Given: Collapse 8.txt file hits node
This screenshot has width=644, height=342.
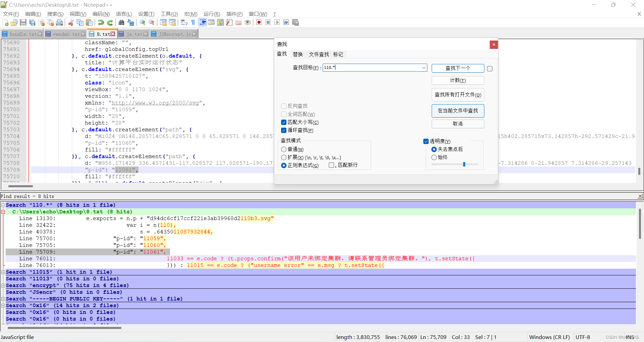Looking at the screenshot, I should 3,212.
